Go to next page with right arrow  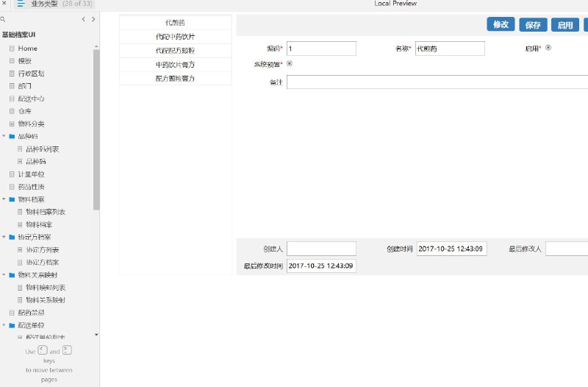pos(93,19)
